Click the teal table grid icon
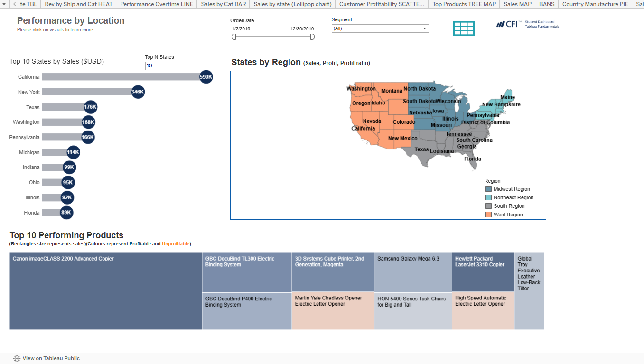Screen dimensions: 644x364 pos(464,28)
